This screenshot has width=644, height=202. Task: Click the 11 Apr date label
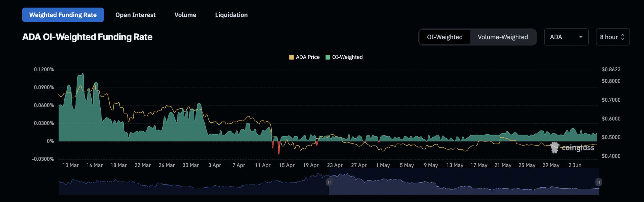pyautogui.click(x=263, y=165)
